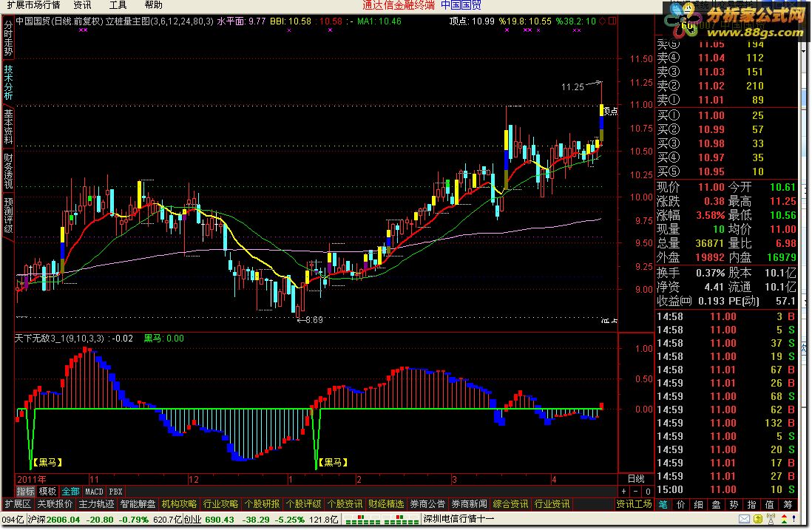Open 个股评级 link

pos(303,504)
